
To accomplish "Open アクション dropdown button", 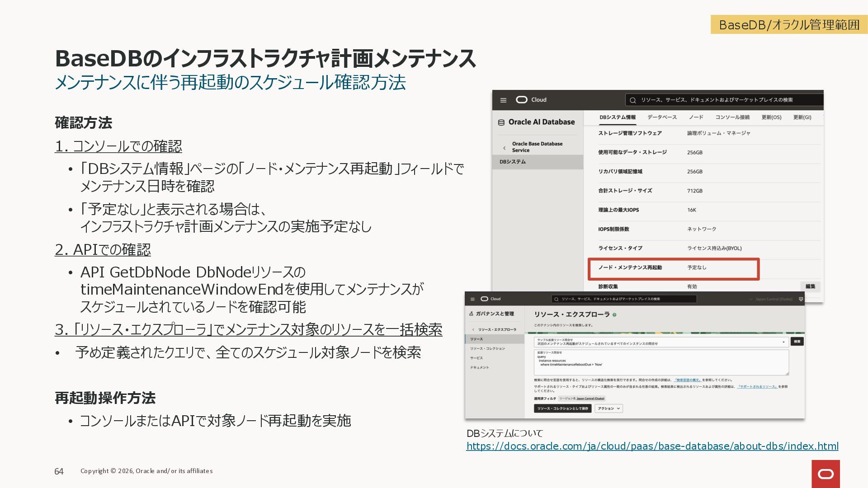I will 609,408.
